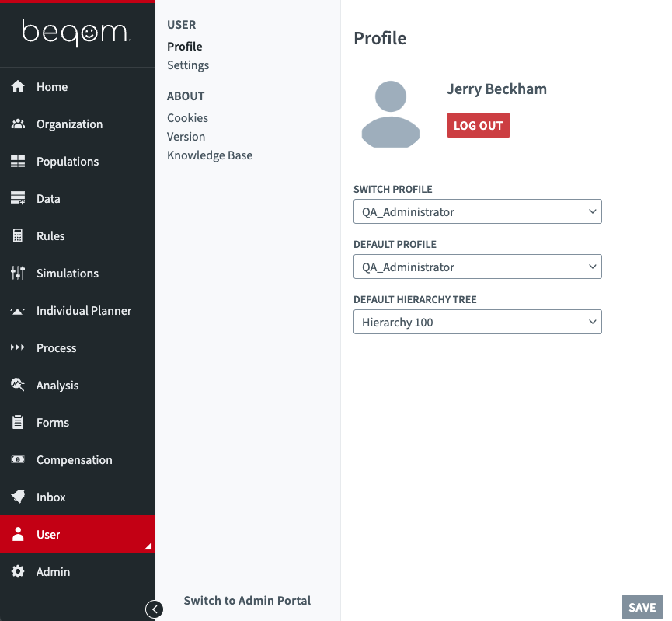Select the Compensation money icon
This screenshot has height=621, width=672.
point(18,460)
